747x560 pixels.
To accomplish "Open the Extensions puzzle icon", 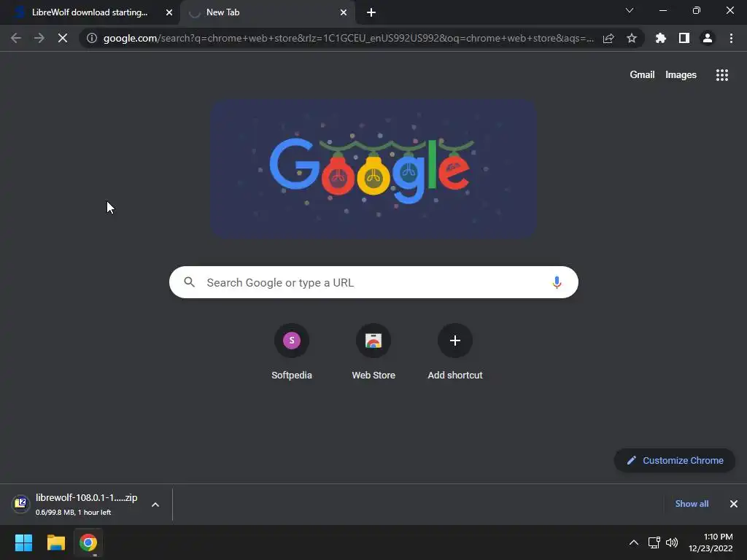I will click(661, 38).
